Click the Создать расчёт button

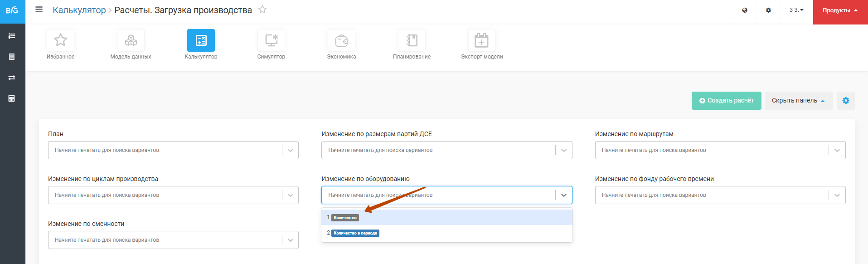pyautogui.click(x=726, y=101)
